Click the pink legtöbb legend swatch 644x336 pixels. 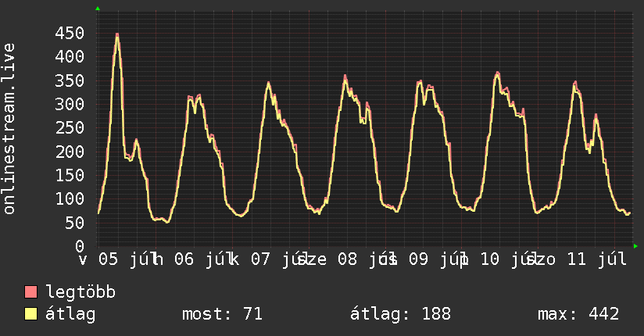coord(30,291)
